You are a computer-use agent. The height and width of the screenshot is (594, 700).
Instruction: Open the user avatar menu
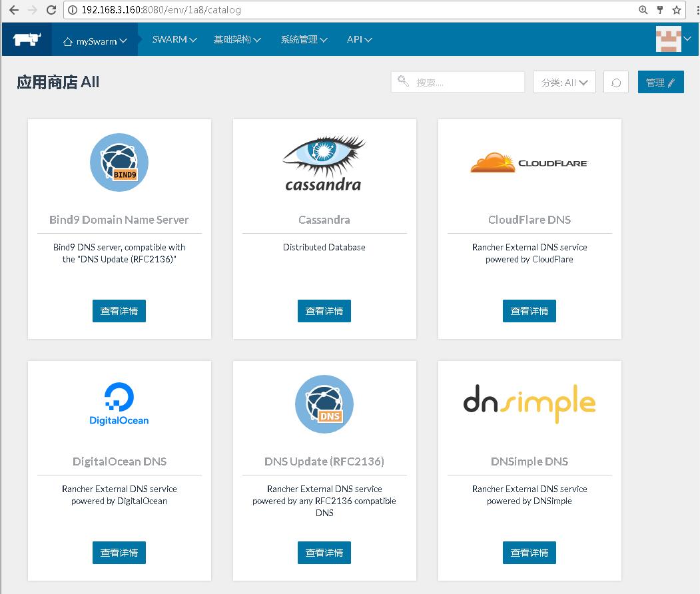pyautogui.click(x=668, y=39)
